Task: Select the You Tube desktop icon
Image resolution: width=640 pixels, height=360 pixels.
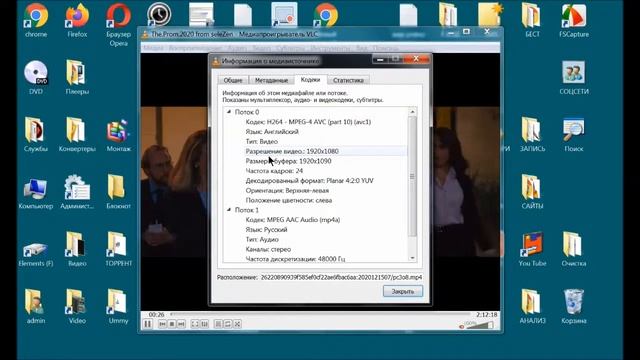Action: click(532, 249)
